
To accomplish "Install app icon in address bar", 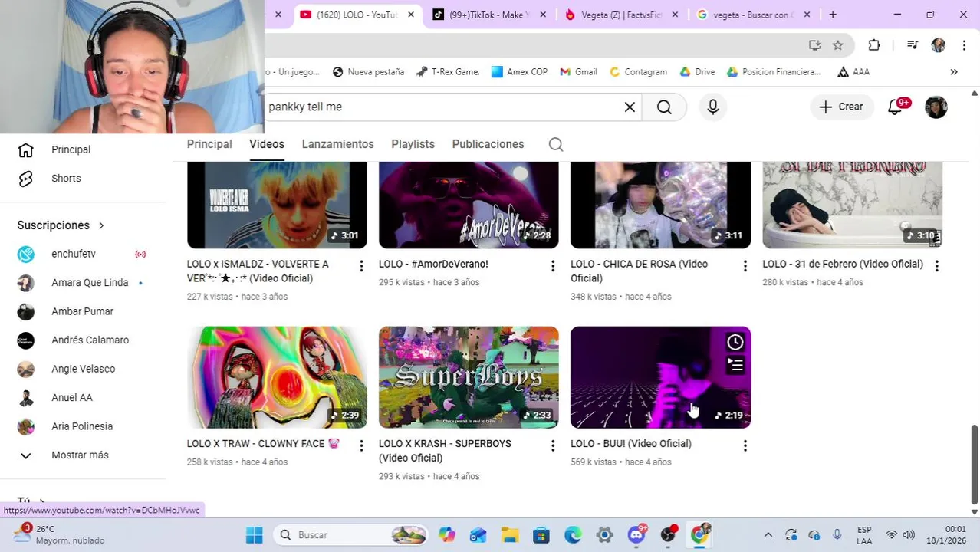I will 815,45.
